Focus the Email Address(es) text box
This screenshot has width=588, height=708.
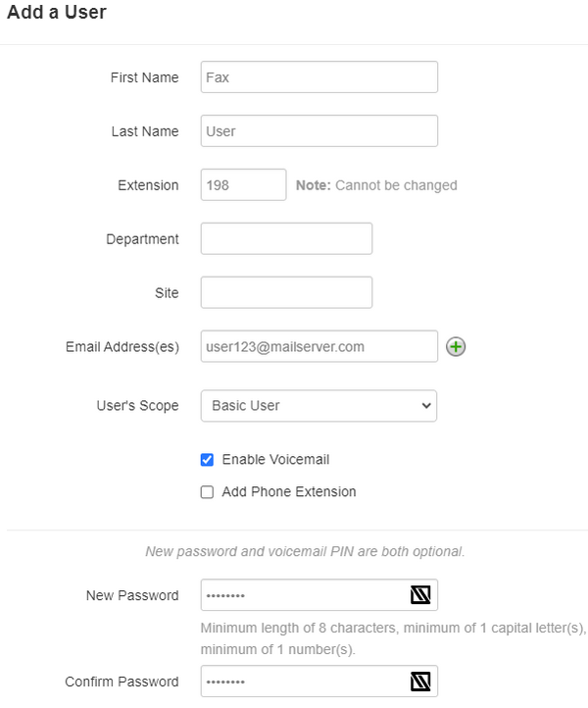(318, 346)
